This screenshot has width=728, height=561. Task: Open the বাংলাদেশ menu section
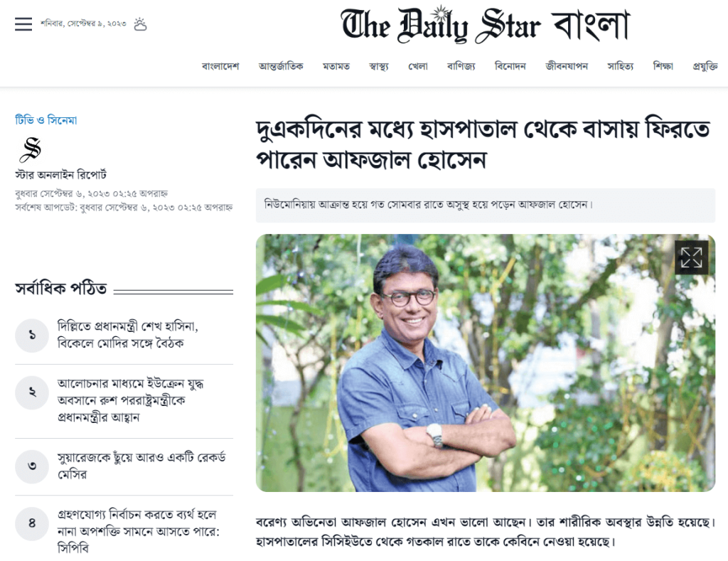[220, 66]
